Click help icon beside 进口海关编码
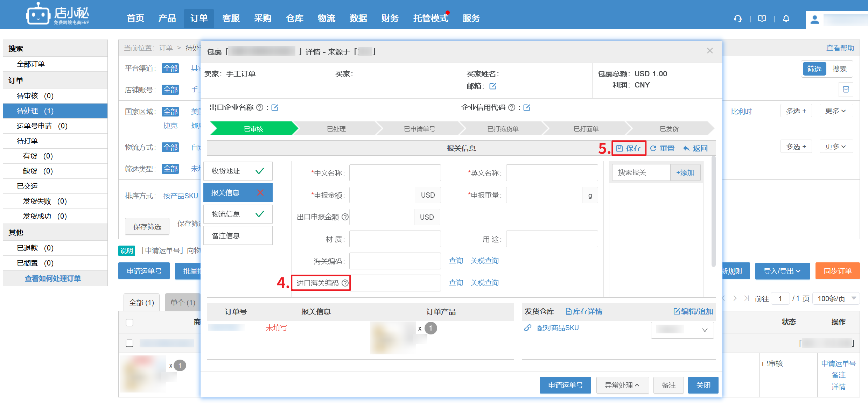Screen dimensions: 868x403 pyautogui.click(x=345, y=283)
